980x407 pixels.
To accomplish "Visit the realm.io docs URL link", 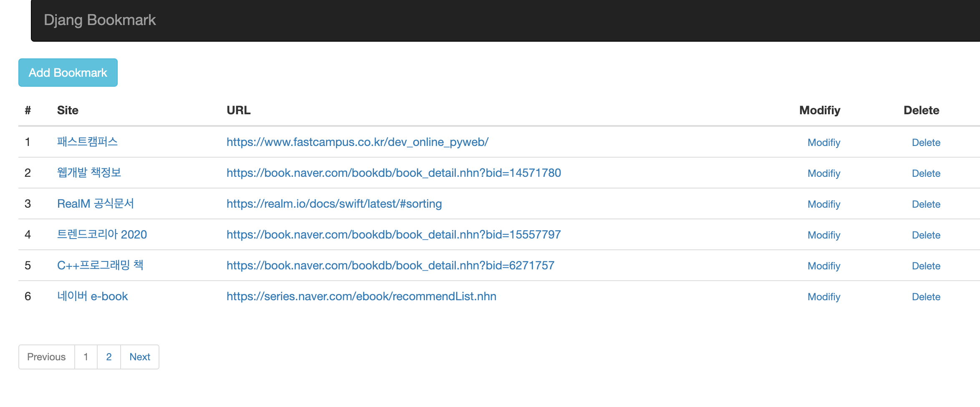I will [x=334, y=204].
